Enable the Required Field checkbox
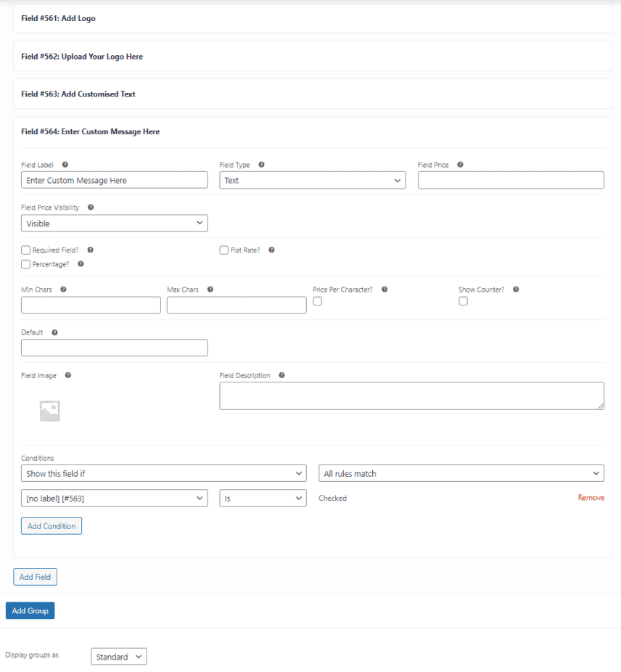 25,250
